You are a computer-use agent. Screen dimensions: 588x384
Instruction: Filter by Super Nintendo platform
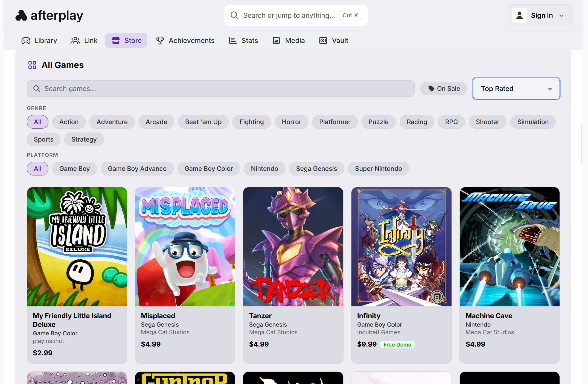379,169
